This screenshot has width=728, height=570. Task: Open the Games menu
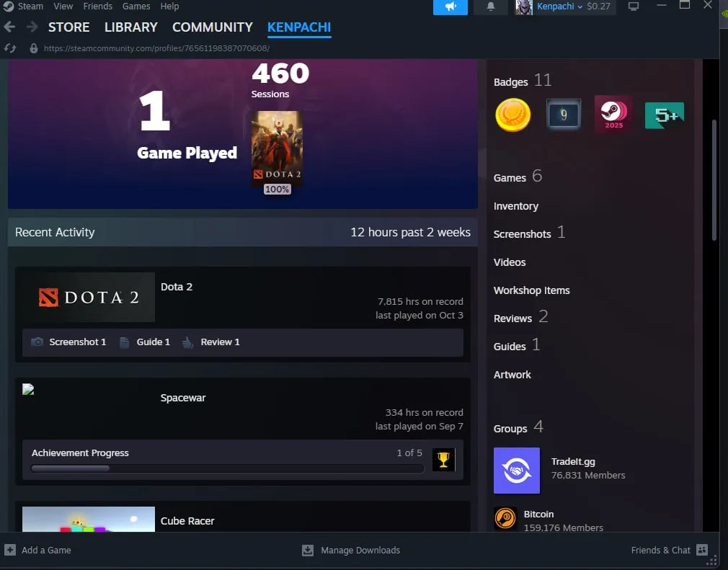[x=136, y=6]
